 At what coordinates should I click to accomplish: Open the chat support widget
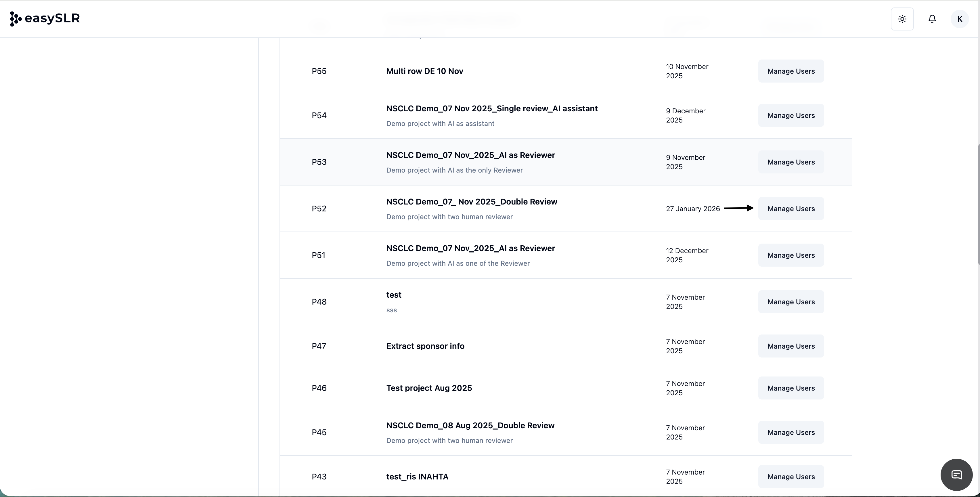coord(956,475)
